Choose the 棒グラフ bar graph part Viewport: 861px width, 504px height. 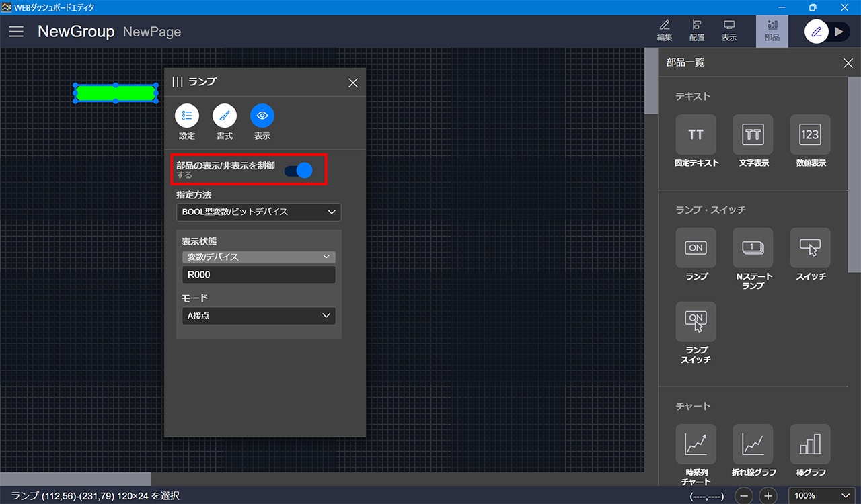pos(810,444)
